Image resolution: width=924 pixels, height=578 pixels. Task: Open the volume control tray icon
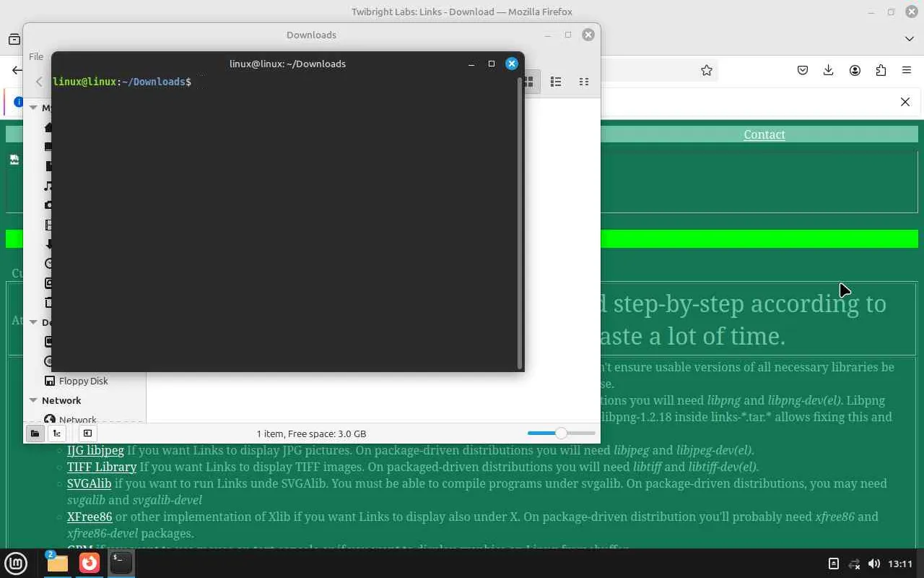pyautogui.click(x=874, y=564)
